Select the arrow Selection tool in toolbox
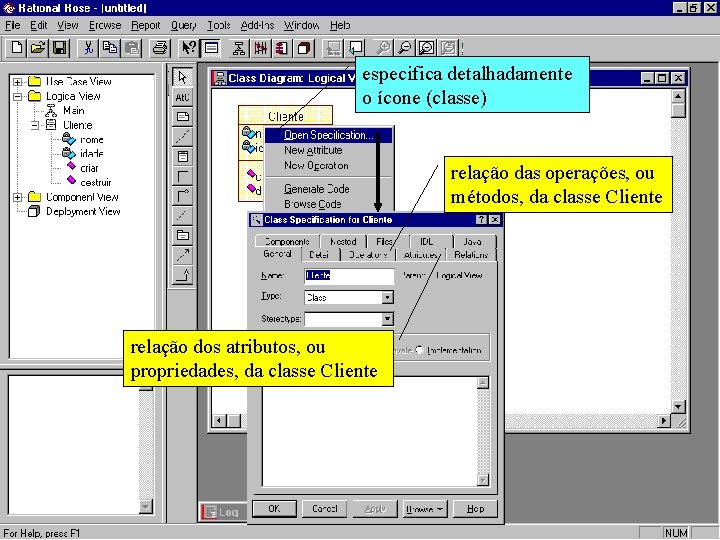The height and width of the screenshot is (540, 720). (x=182, y=77)
